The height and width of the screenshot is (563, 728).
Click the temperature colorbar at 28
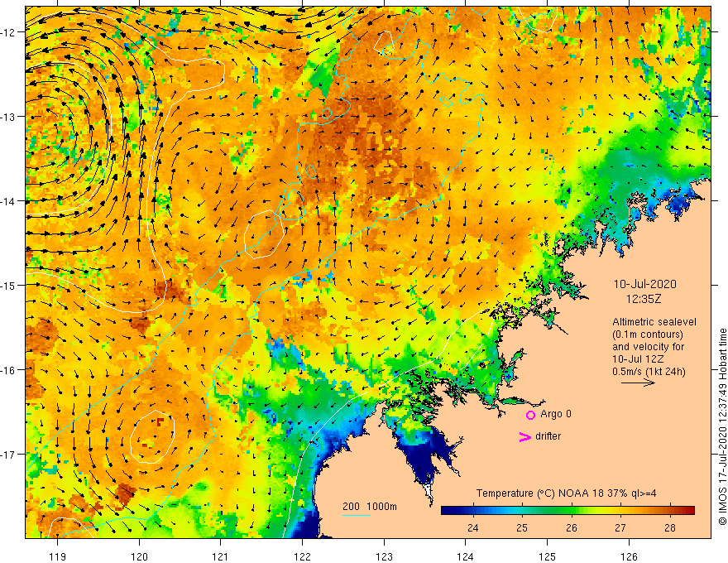coord(670,511)
